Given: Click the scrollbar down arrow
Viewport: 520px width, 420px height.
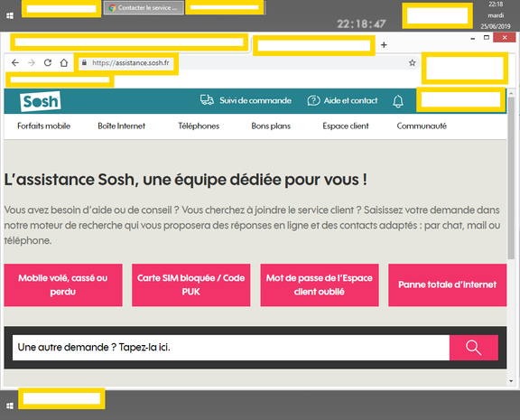Looking at the screenshot, I should tap(511, 381).
